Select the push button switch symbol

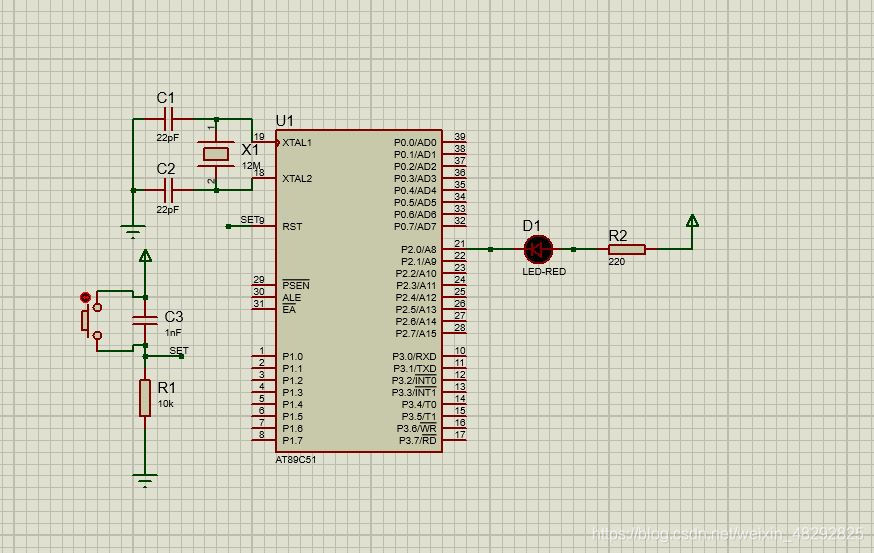coord(90,321)
